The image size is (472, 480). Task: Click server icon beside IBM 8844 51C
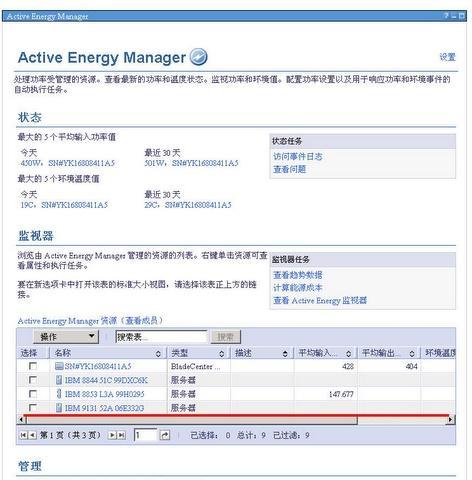59,380
